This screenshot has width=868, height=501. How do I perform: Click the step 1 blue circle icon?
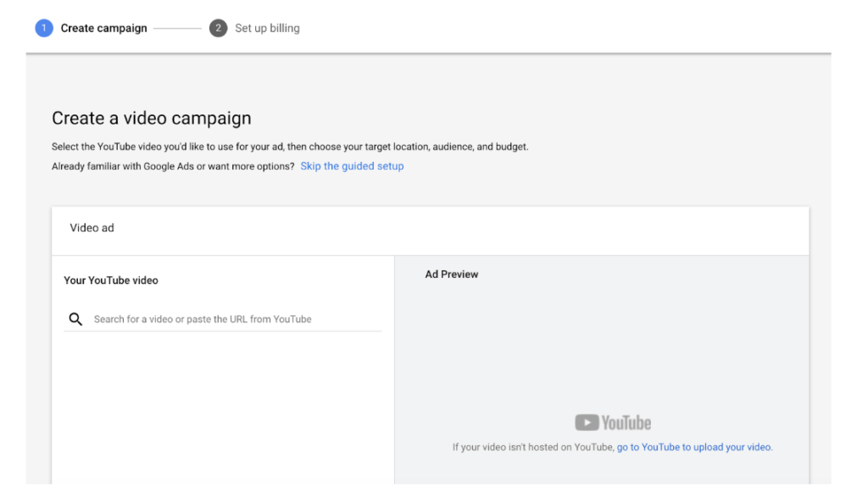click(43, 28)
